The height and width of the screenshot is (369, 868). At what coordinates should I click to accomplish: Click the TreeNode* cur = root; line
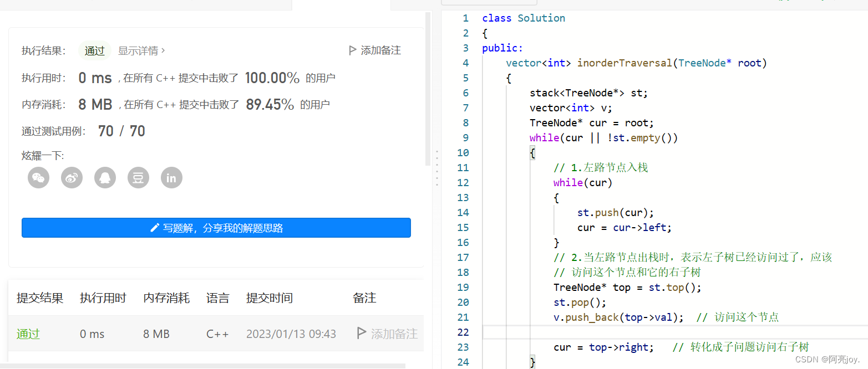592,123
